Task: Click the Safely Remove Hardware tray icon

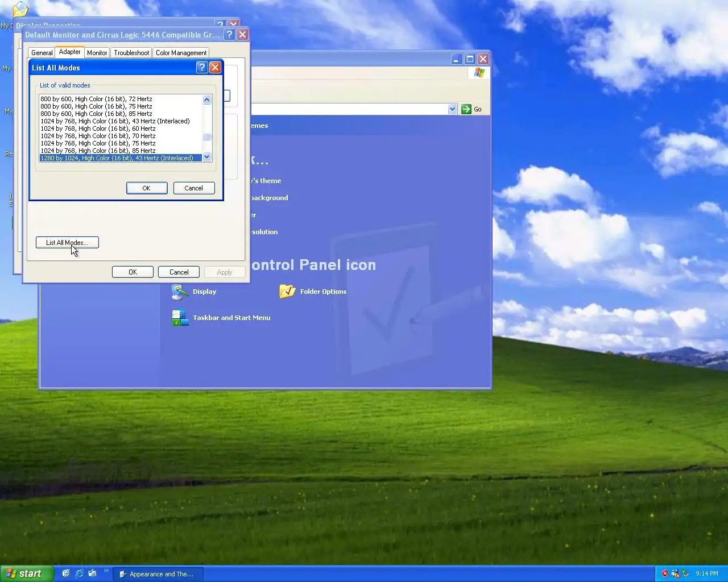Action: pos(685,573)
